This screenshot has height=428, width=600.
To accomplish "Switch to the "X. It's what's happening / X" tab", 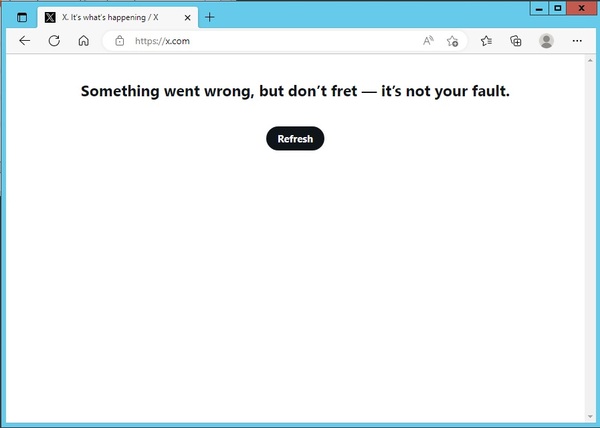I will click(x=118, y=18).
